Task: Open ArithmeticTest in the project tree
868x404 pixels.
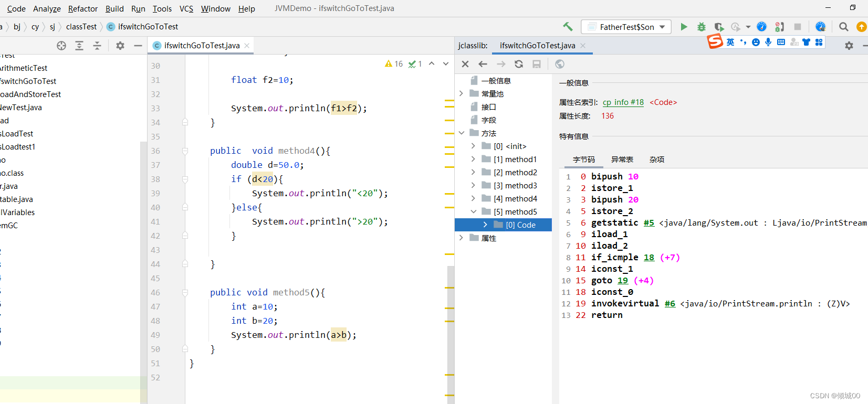Action: coord(24,68)
